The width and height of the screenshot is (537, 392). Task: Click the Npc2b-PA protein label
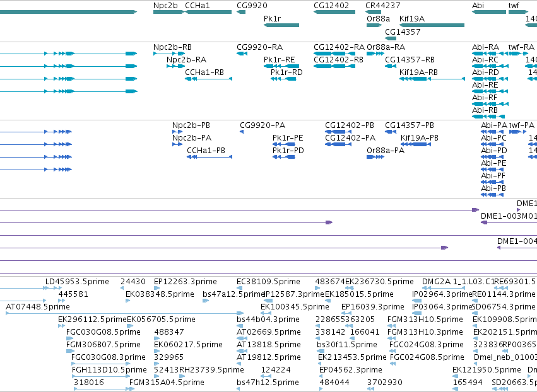tap(192, 138)
